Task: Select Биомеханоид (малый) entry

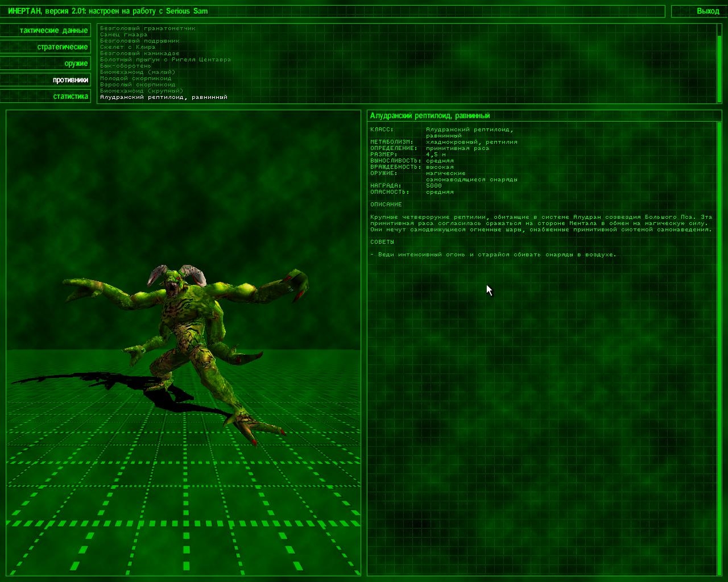Action: (x=138, y=72)
